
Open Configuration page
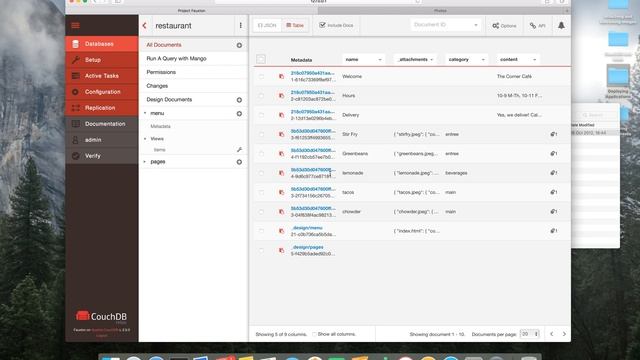click(x=102, y=92)
